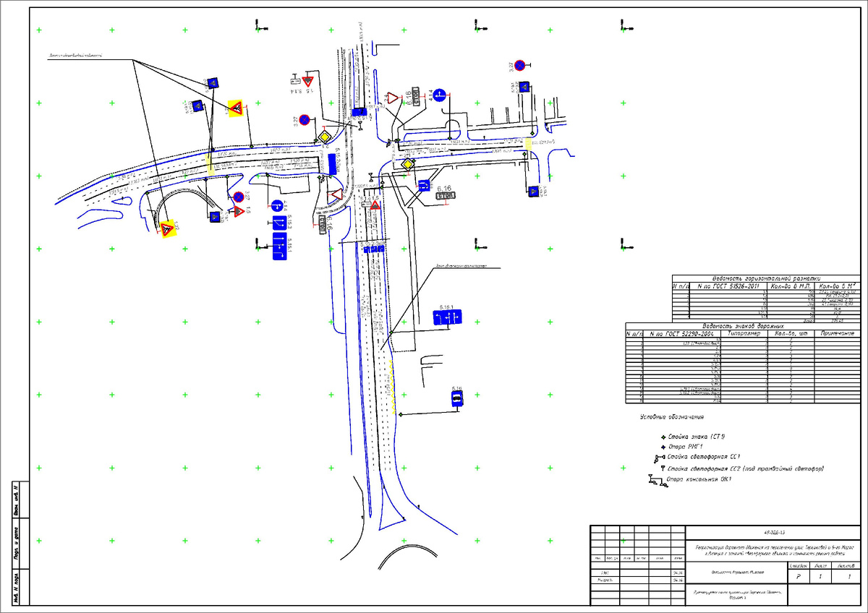Image resolution: width=868 pixels, height=613 pixels.
Task: Select the blue 5.15.3 lane direction sign
Action: pyautogui.click(x=278, y=225)
